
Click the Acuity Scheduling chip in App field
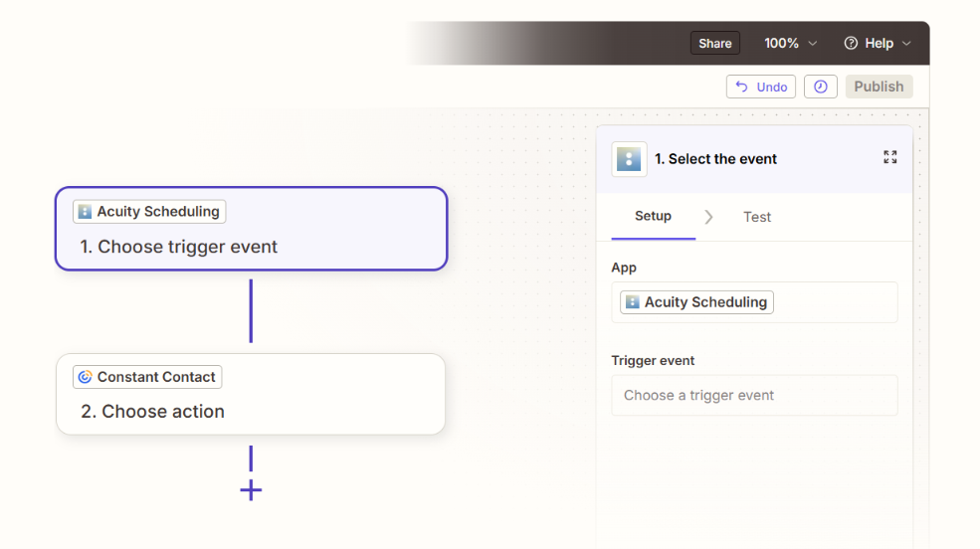tap(696, 302)
